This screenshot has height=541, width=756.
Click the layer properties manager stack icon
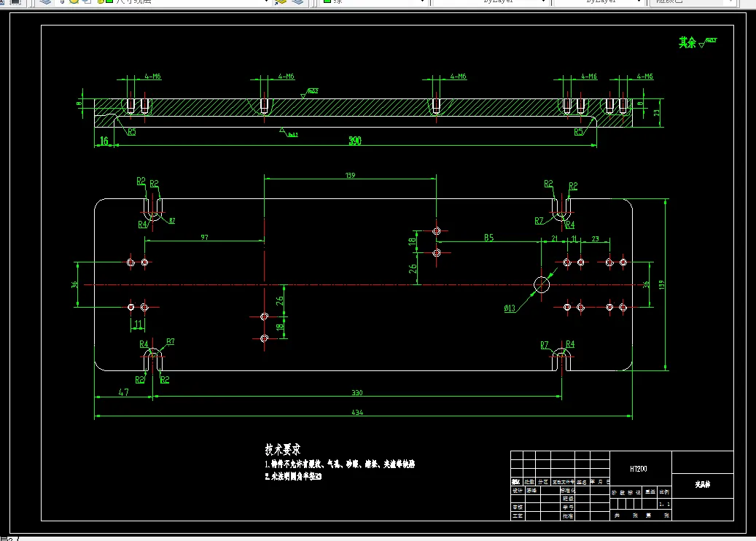(45, 2)
